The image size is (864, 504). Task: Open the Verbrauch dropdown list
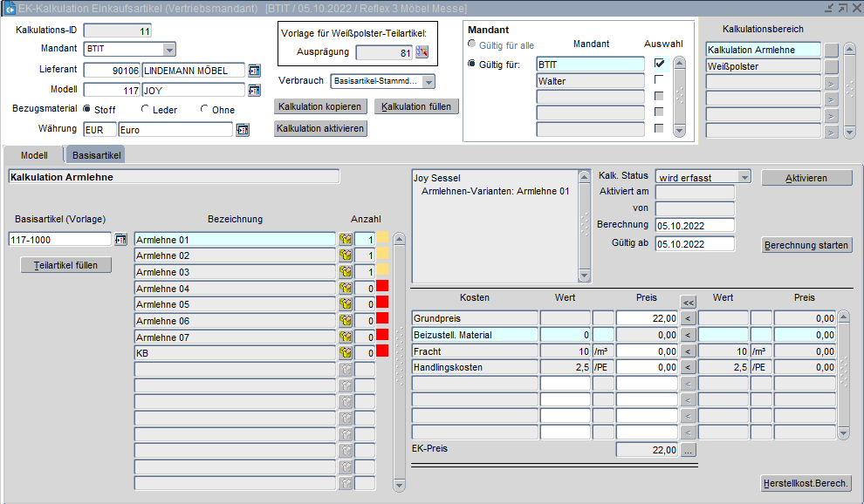pyautogui.click(x=429, y=82)
